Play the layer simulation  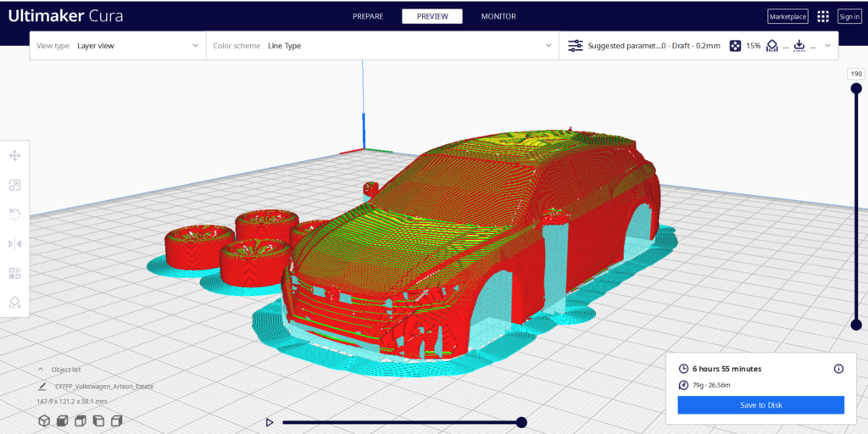point(270,422)
